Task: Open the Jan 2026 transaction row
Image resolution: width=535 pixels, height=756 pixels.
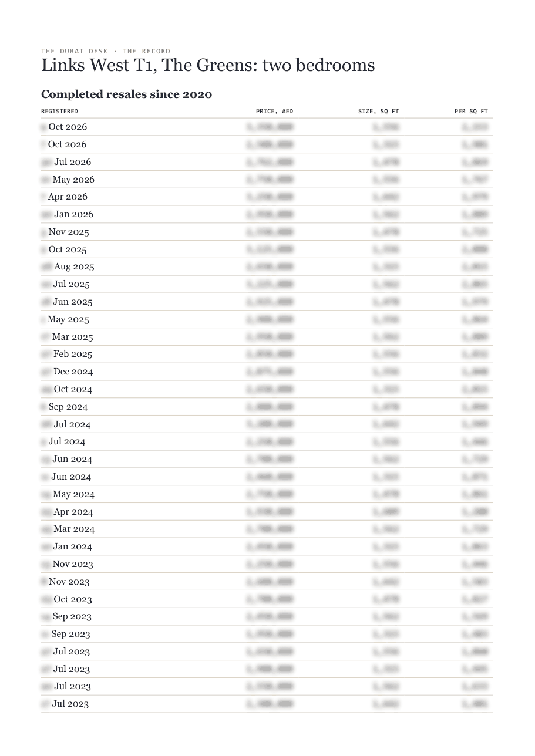Action: [267, 214]
